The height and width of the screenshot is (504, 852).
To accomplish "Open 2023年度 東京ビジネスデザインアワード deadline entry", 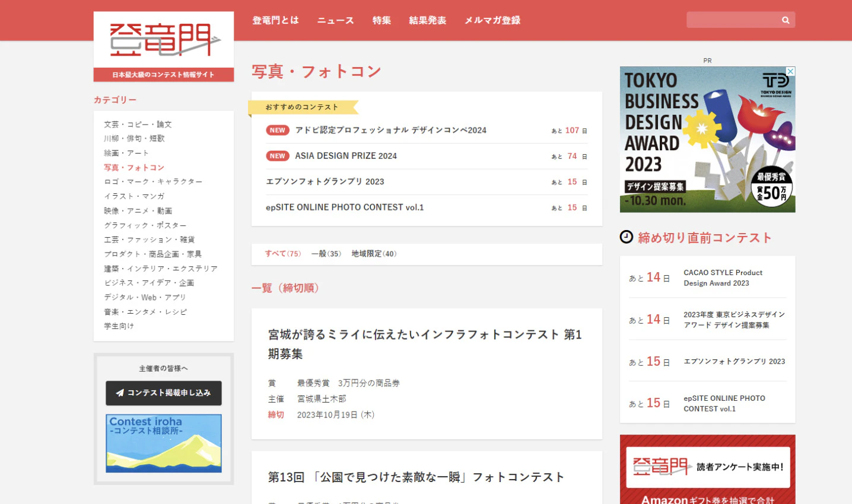I will pos(734,320).
